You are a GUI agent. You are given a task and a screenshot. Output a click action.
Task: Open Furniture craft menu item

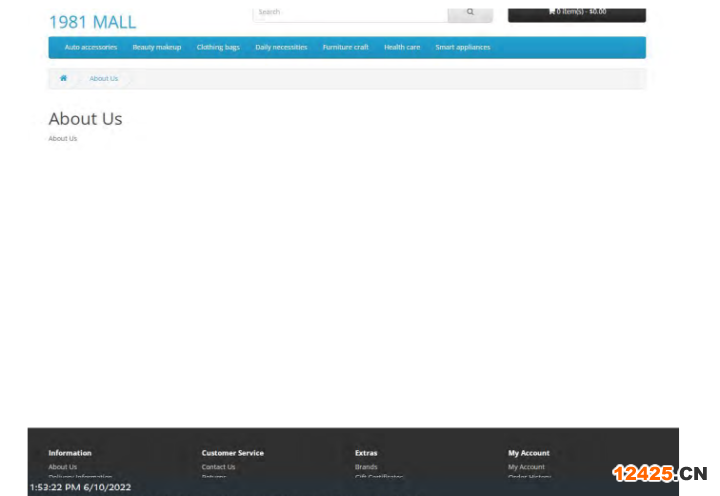coord(345,47)
